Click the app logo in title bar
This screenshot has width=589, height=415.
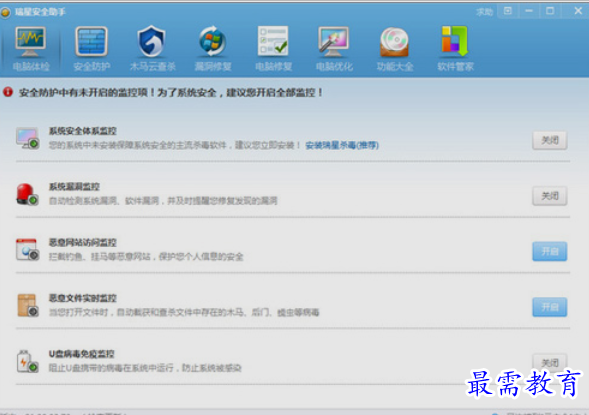[x=5, y=12]
